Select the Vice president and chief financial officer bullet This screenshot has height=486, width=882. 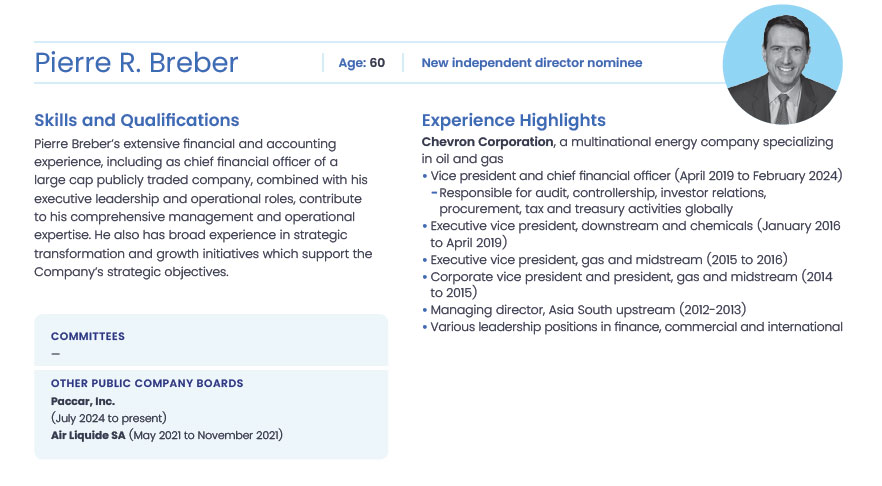point(636,176)
